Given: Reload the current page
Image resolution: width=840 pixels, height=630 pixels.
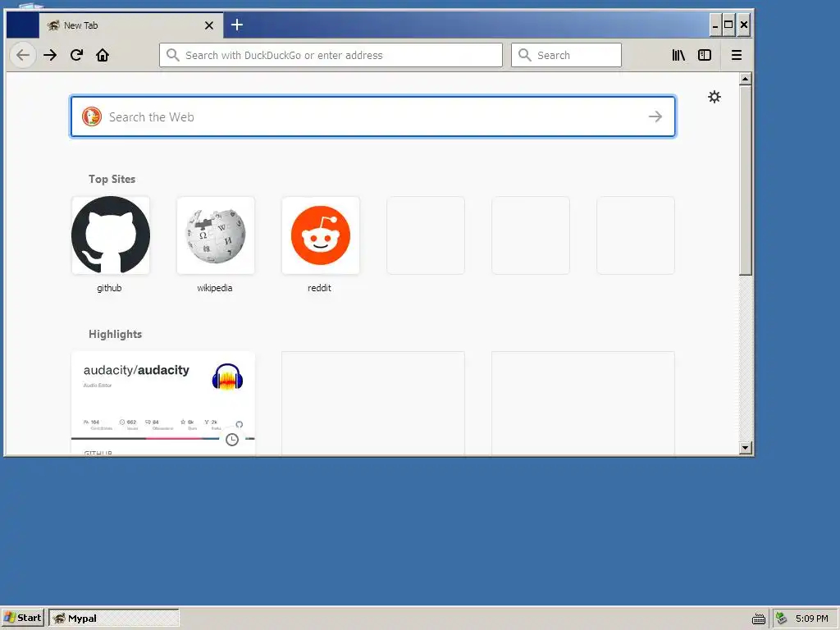Looking at the screenshot, I should point(76,55).
